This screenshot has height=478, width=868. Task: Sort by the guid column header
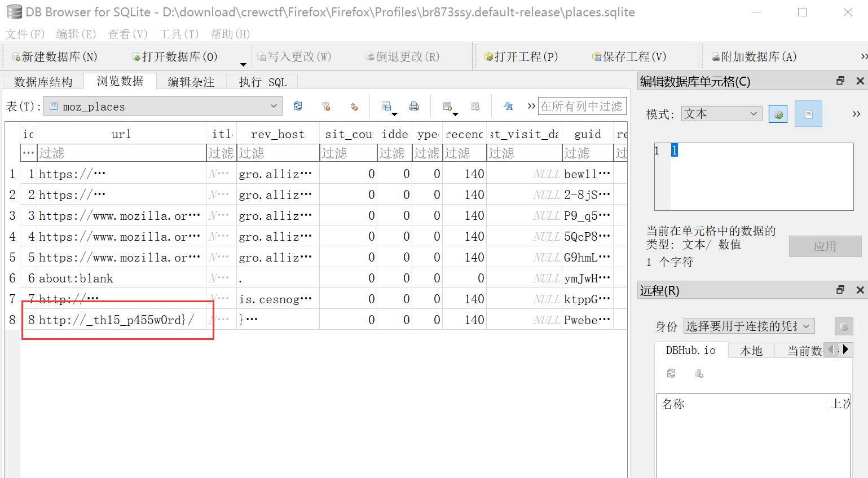588,134
